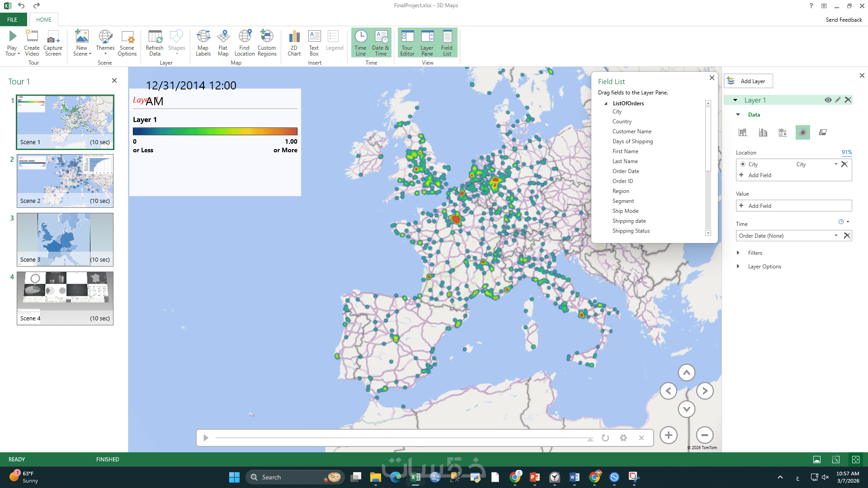Open the Order Date time dropdown
Screen dimensions: 868x488
coord(836,235)
